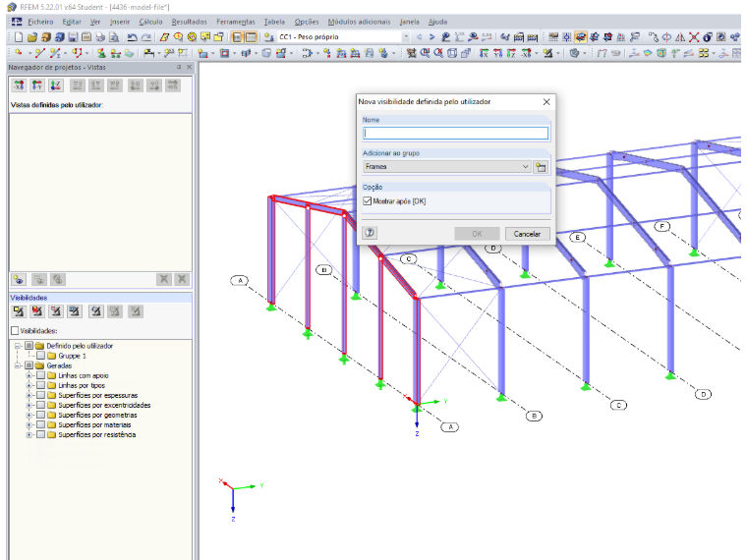This screenshot has height=560, width=747.
Task: Go to next load case arrow
Action: (432, 36)
